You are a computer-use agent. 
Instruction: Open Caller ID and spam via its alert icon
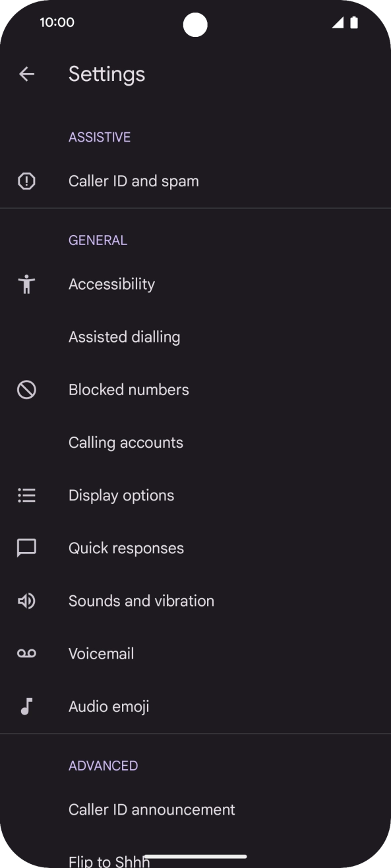click(26, 180)
